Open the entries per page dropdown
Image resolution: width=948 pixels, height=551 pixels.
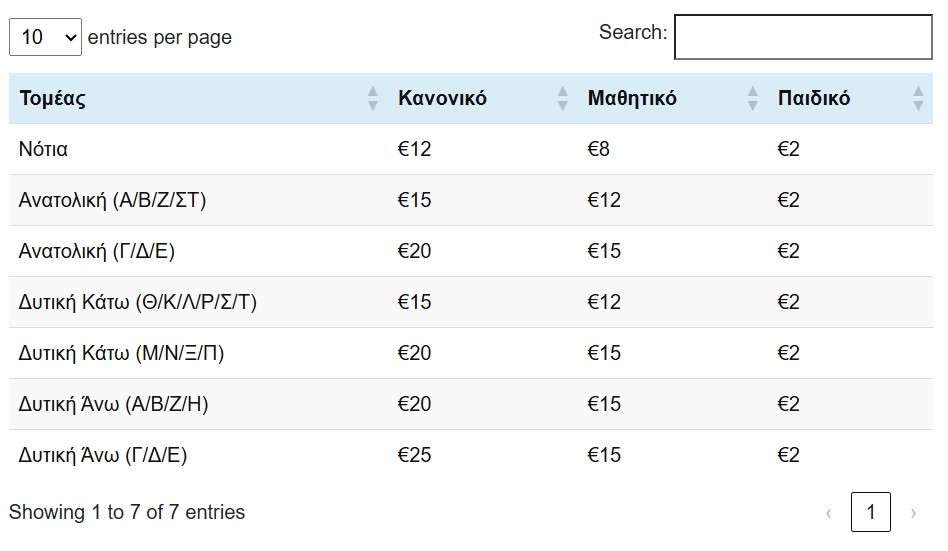pyautogui.click(x=45, y=37)
